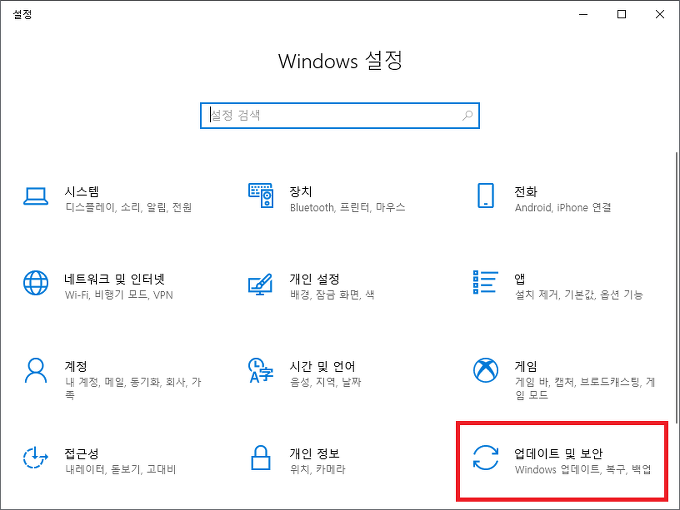680x510 pixels.
Task: Click the text 설치 제거, 기본값, 옵션 기능
Action: [579, 295]
